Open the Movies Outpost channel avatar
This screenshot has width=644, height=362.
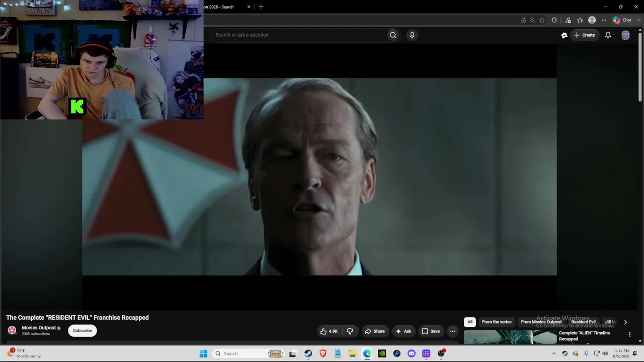[x=12, y=330]
